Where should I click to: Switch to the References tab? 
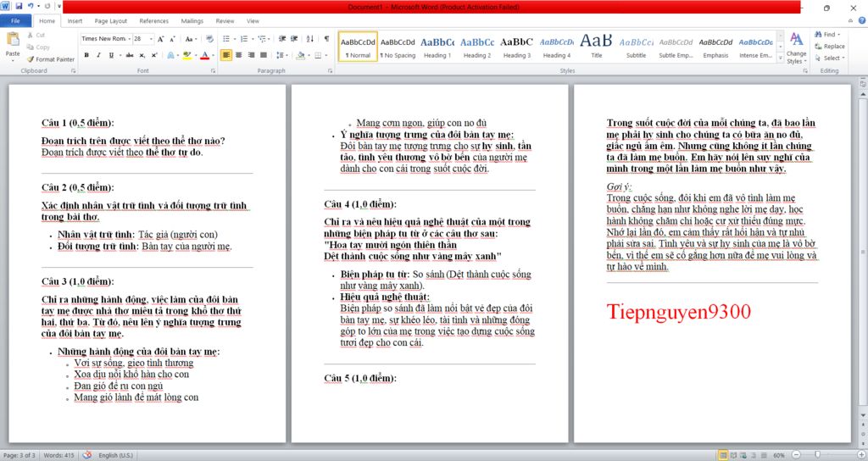coord(154,21)
